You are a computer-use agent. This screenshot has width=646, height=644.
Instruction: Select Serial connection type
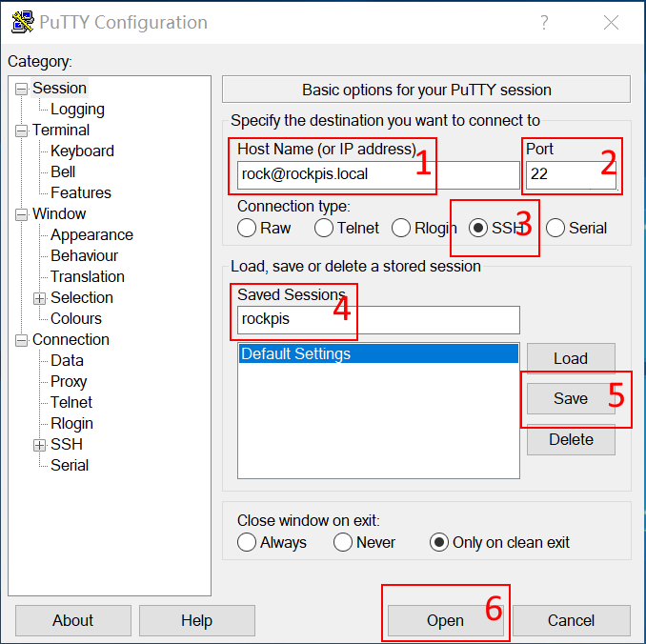555,228
